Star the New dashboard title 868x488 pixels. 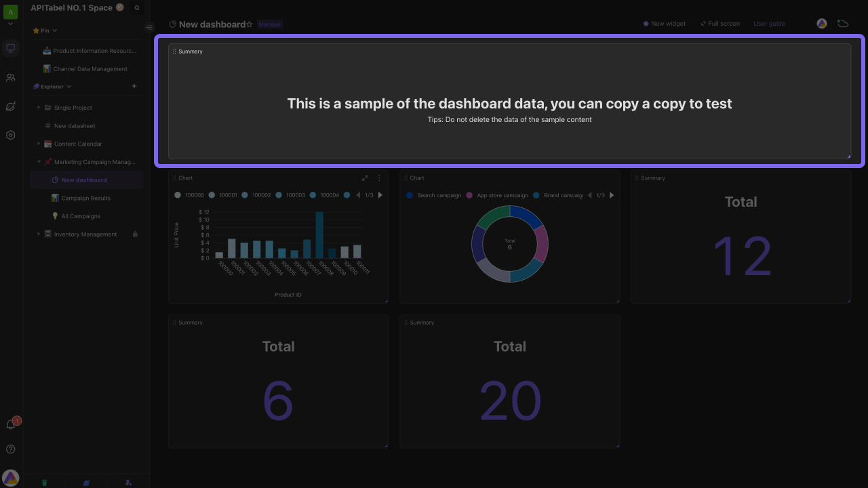click(250, 24)
